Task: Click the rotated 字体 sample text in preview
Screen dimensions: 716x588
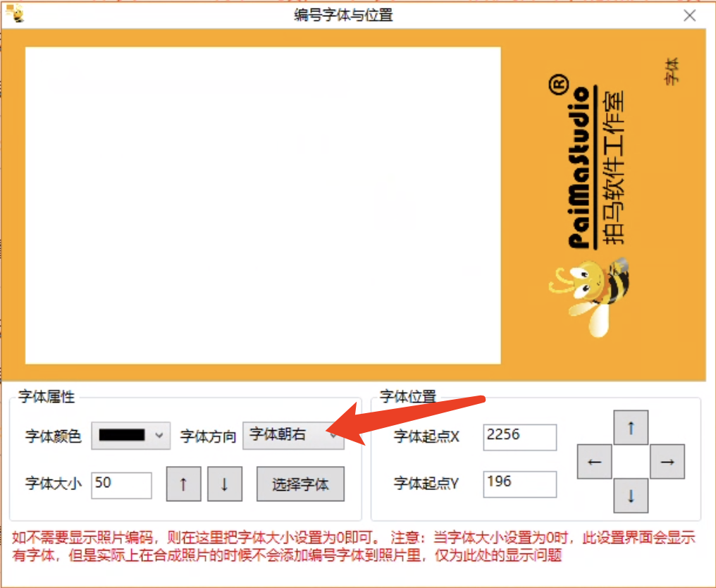Action: pyautogui.click(x=672, y=73)
